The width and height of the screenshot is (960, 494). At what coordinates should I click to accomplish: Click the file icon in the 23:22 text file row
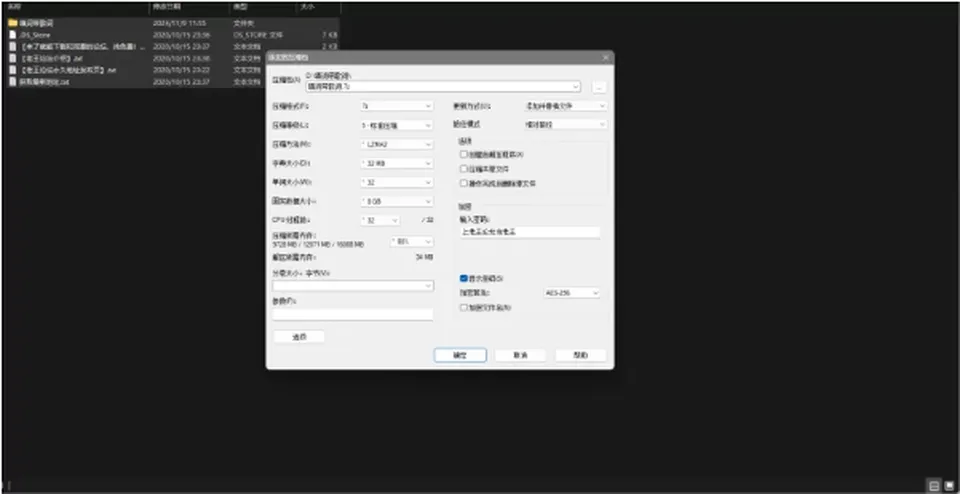point(13,70)
